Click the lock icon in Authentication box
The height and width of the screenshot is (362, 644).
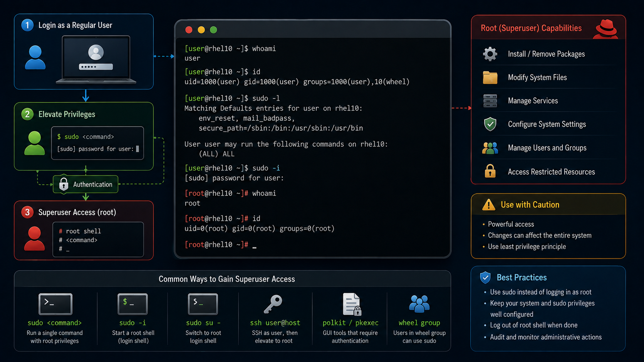pos(64,184)
